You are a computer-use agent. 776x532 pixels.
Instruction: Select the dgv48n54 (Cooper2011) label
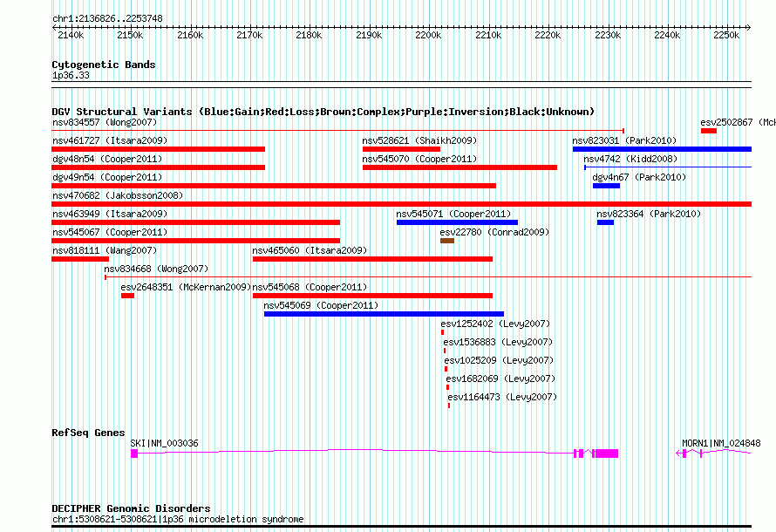coord(107,159)
